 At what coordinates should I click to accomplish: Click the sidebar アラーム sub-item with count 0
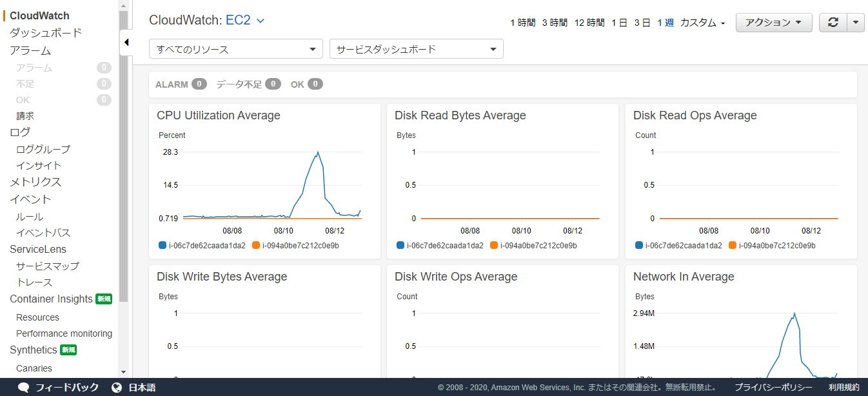[34, 68]
